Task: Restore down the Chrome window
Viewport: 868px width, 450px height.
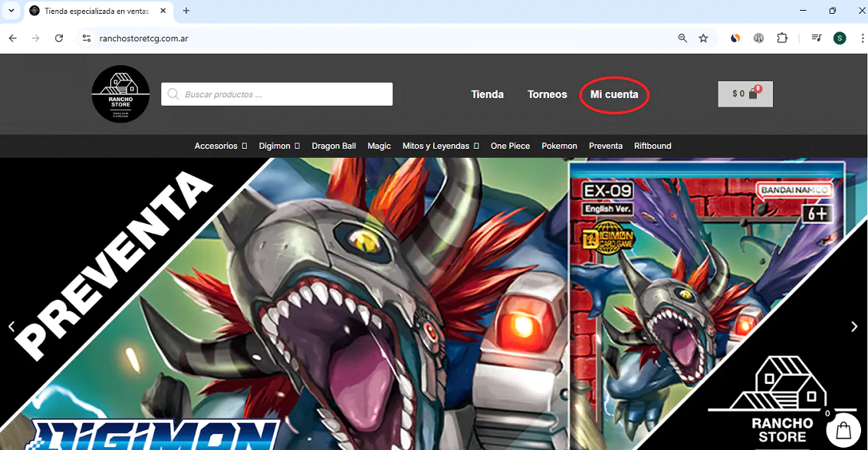Action: click(x=832, y=11)
